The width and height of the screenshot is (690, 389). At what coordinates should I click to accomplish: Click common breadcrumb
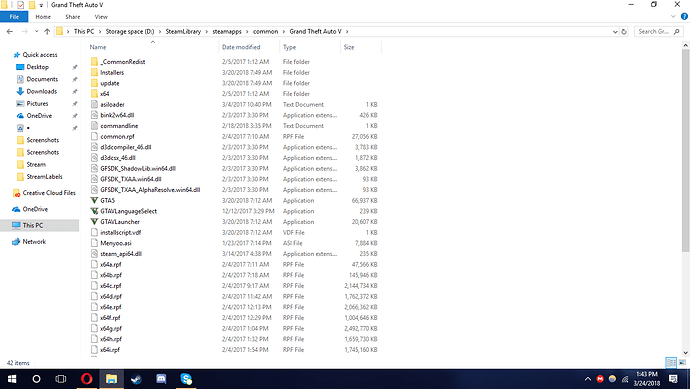pos(265,32)
